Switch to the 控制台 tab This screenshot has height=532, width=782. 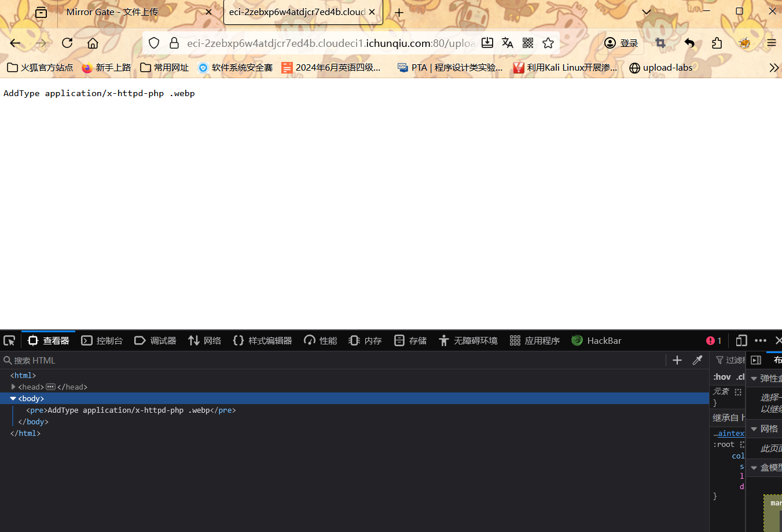pos(102,340)
